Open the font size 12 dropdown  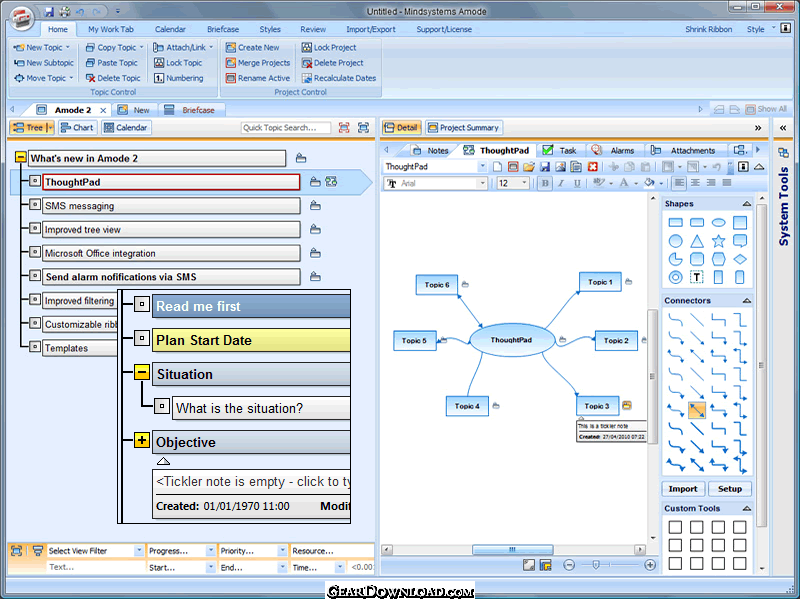coord(524,183)
